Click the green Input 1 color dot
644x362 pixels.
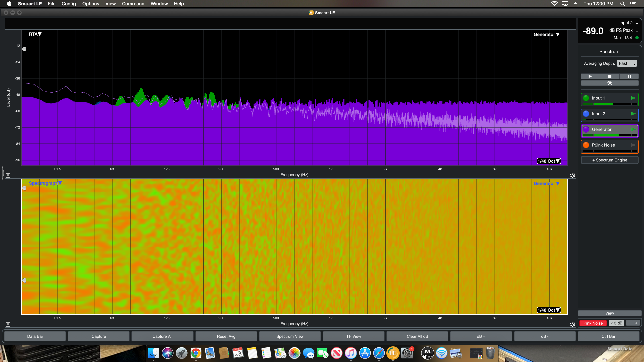(586, 98)
